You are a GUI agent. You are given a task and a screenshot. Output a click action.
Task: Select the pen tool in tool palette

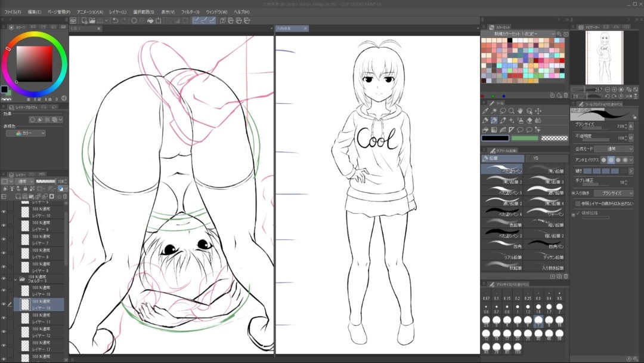[x=485, y=121]
